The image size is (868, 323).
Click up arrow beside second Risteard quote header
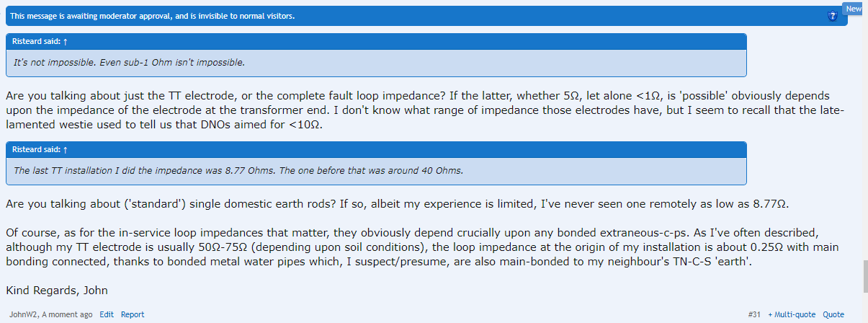point(66,149)
